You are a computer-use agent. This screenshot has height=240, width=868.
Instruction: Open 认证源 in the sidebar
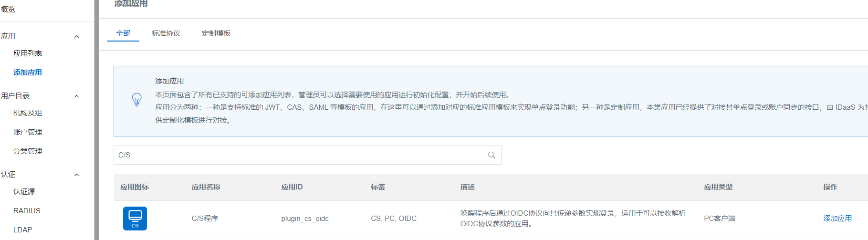[x=24, y=192]
